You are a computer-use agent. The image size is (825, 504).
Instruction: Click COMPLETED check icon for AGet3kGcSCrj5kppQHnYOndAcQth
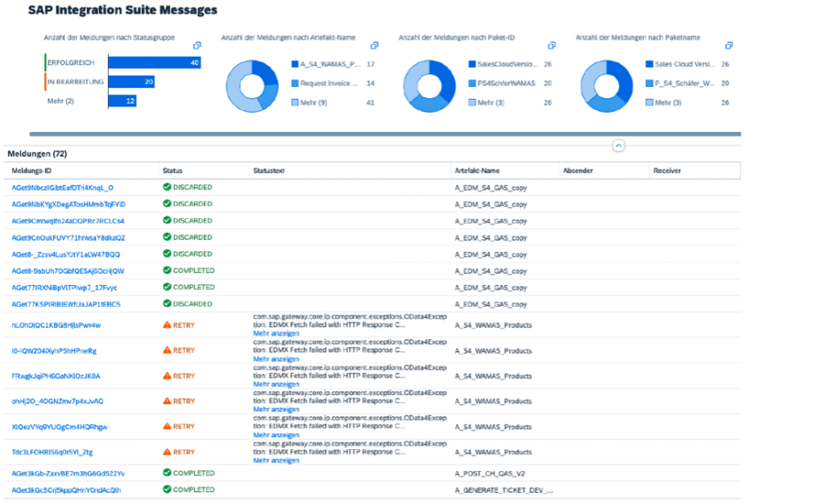[167, 490]
